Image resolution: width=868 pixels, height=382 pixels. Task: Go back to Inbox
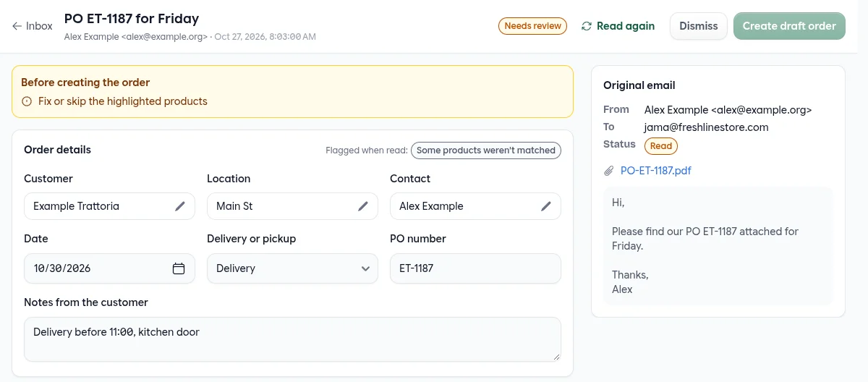[33, 26]
